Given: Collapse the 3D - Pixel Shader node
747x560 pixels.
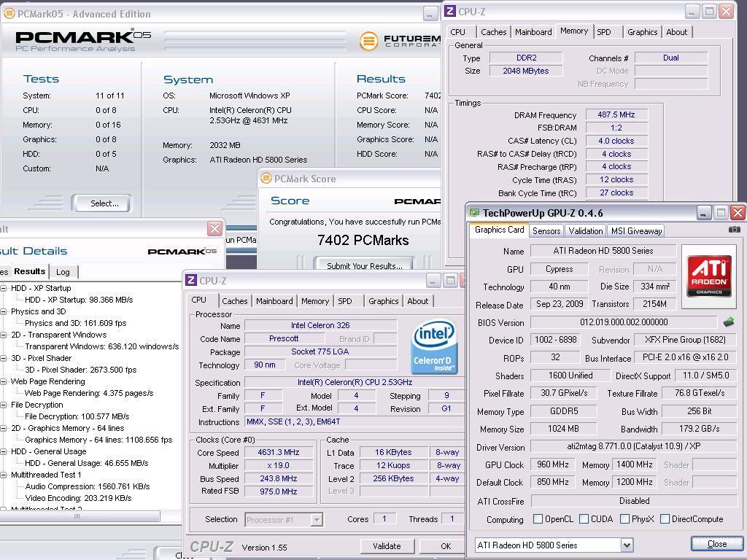Looking at the screenshot, I should pos(4,358).
